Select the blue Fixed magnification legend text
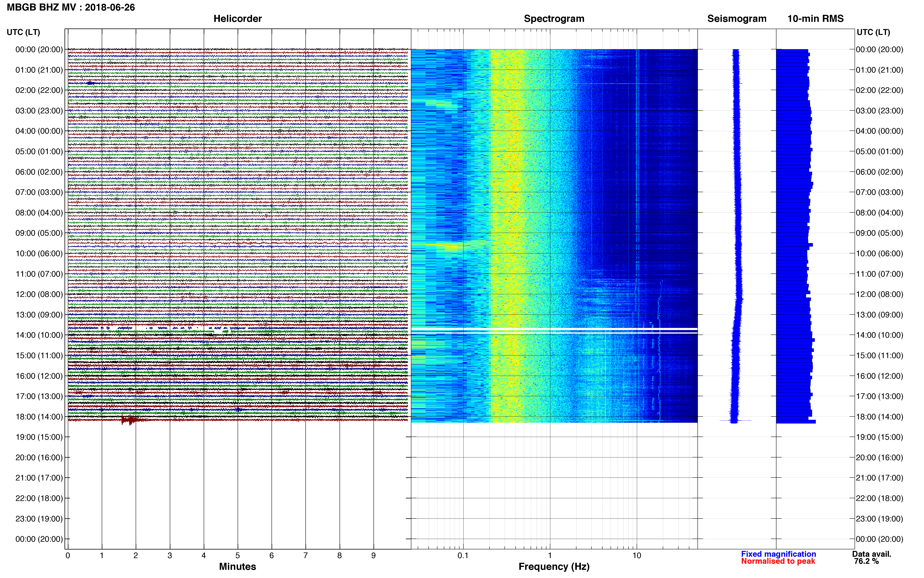Image resolution: width=924 pixels, height=578 pixels. 778,554
